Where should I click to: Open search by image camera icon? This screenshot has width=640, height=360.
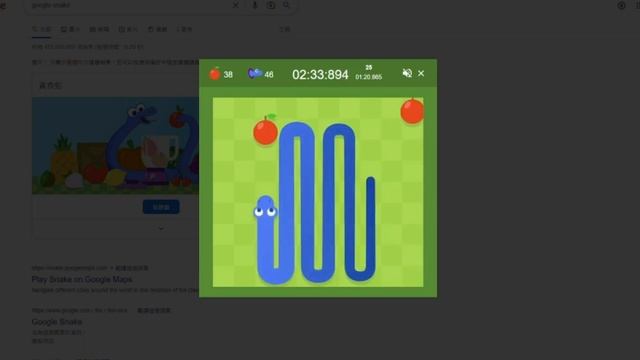point(271,5)
